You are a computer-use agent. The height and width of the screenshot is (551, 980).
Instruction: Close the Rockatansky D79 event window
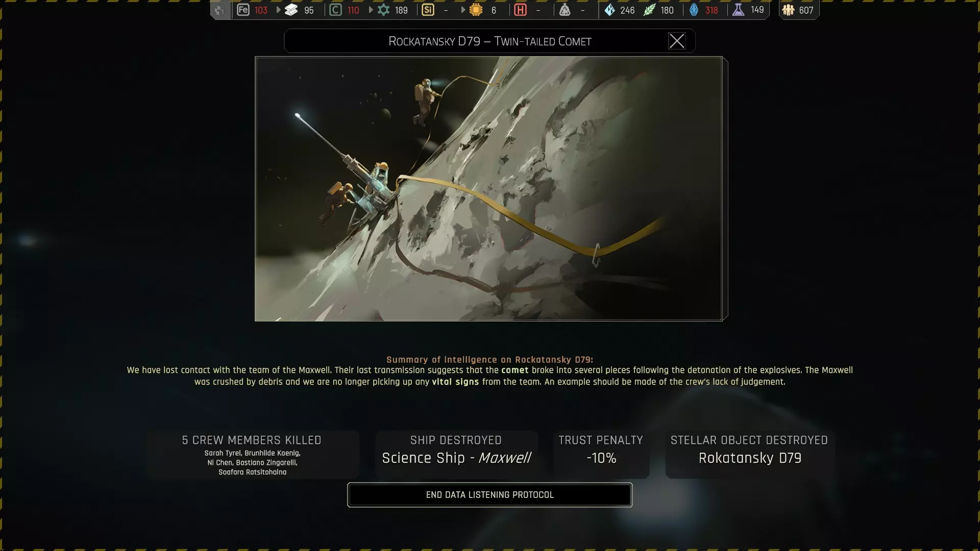point(676,41)
